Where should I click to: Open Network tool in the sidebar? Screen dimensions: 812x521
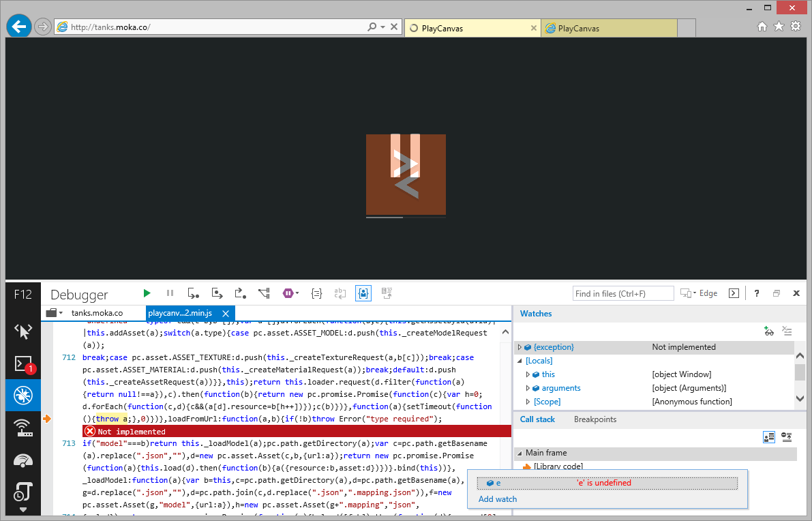[x=22, y=428]
